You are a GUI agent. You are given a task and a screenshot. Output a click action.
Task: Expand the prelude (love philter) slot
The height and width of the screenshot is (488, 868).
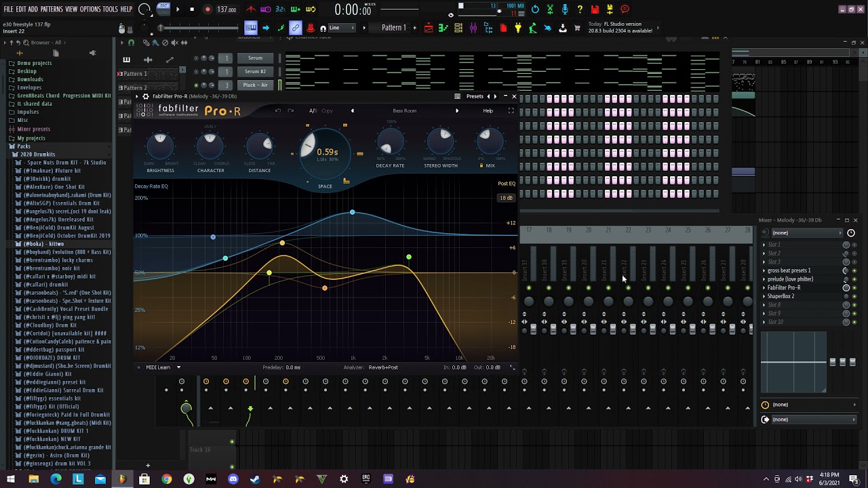click(x=764, y=279)
